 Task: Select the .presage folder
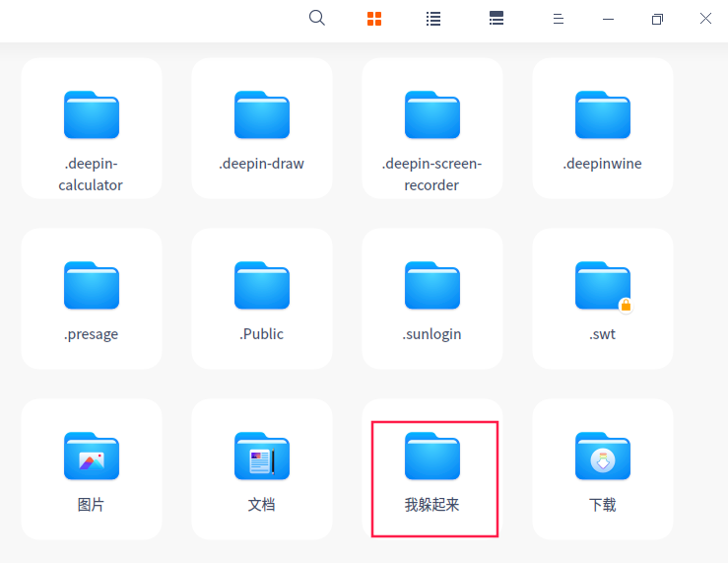coord(92,299)
